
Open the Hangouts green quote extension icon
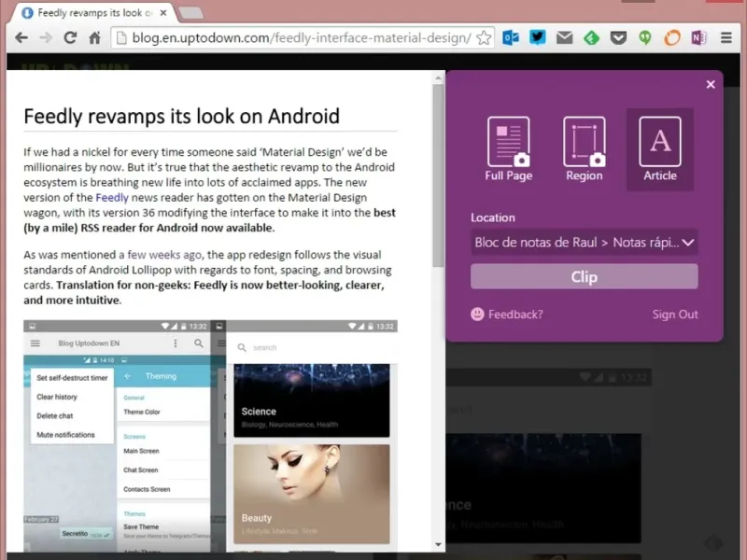point(645,37)
